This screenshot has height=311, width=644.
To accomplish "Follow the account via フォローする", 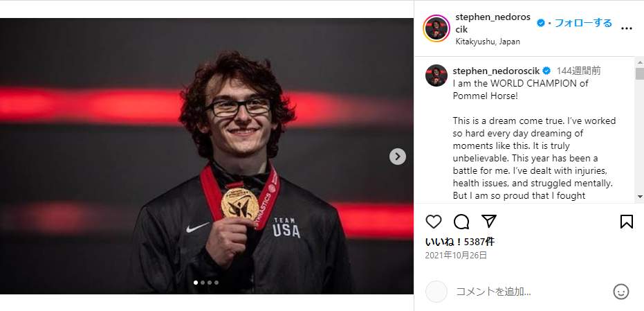I will pos(583,23).
